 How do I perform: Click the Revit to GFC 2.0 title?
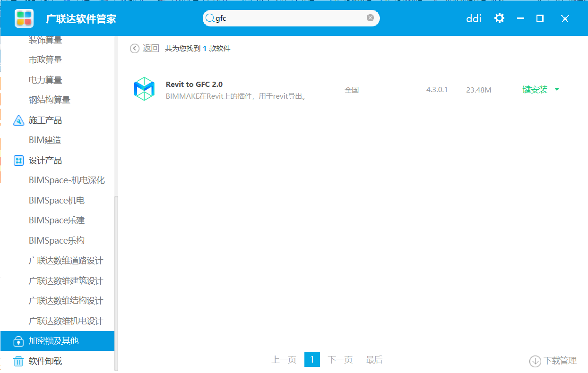(194, 84)
